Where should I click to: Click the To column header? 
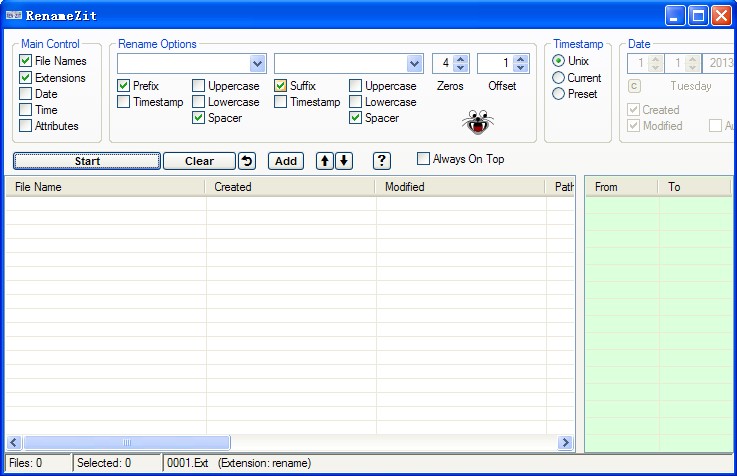click(x=695, y=187)
